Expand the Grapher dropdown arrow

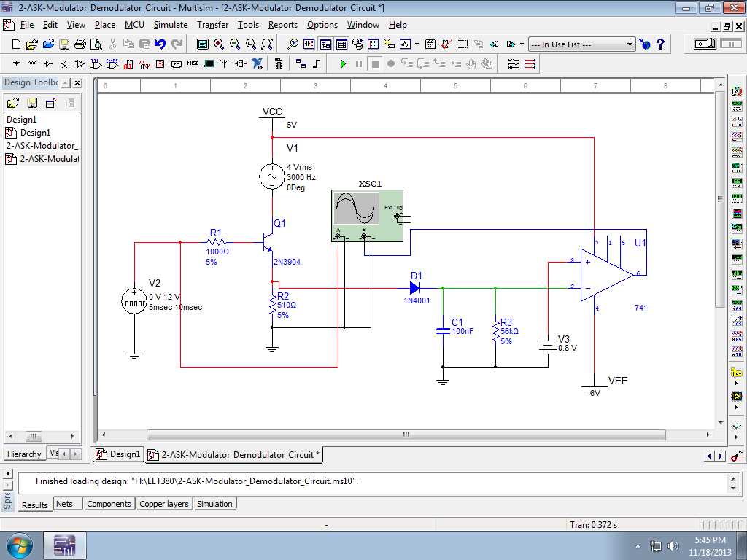tap(417, 44)
